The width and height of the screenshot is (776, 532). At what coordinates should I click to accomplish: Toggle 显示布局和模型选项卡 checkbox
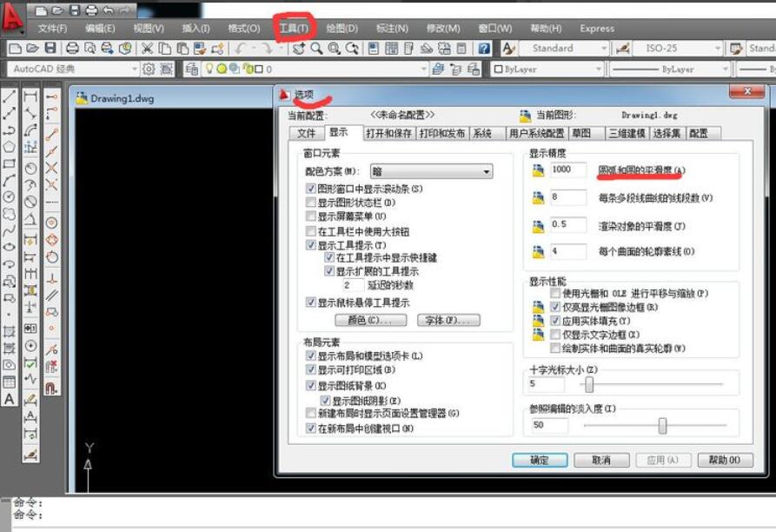pos(311,356)
